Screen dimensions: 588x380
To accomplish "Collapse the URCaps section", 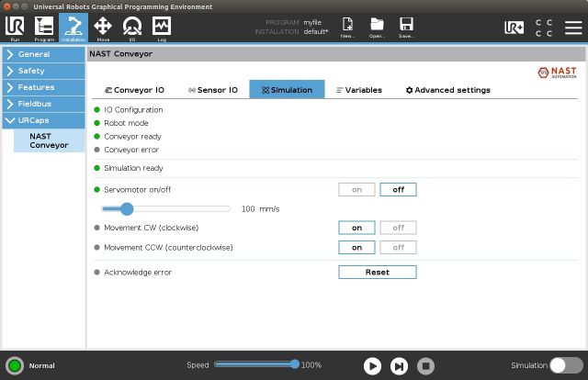I will point(42,120).
